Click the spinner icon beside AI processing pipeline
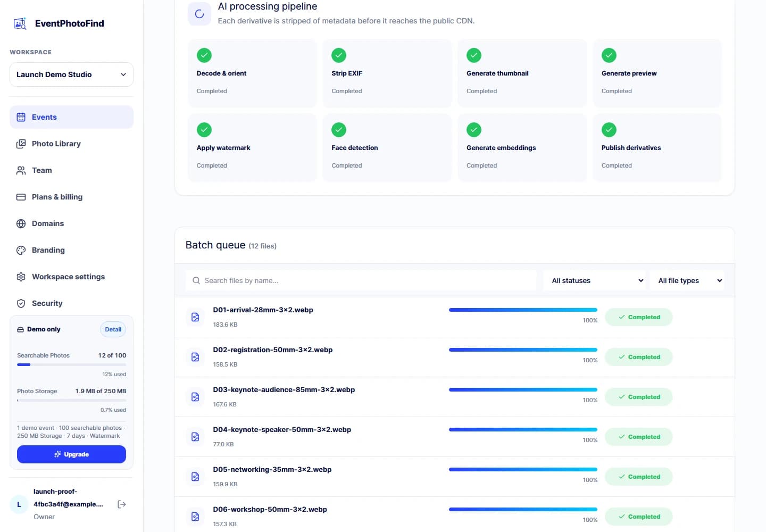766x532 pixels. coord(199,14)
